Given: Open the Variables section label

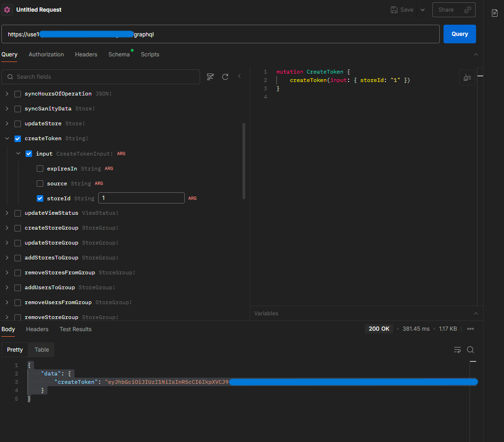Looking at the screenshot, I should [266, 313].
